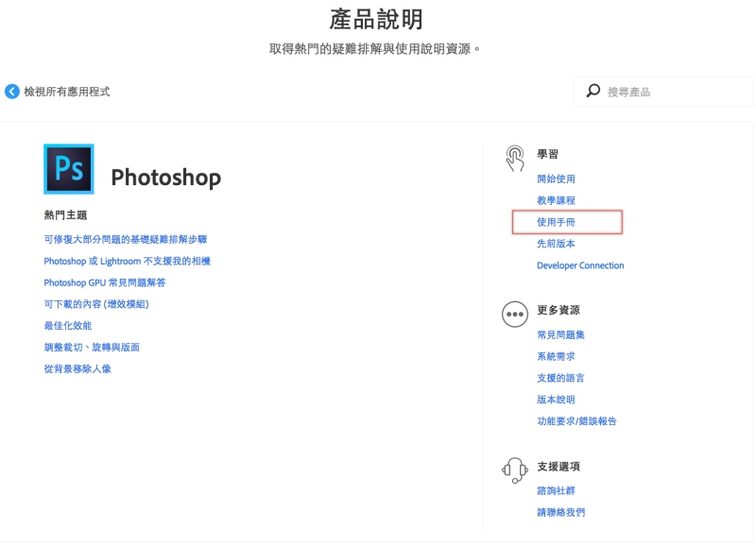This screenshot has width=756, height=546.
Task: Open Developer Connection link
Action: pos(580,265)
